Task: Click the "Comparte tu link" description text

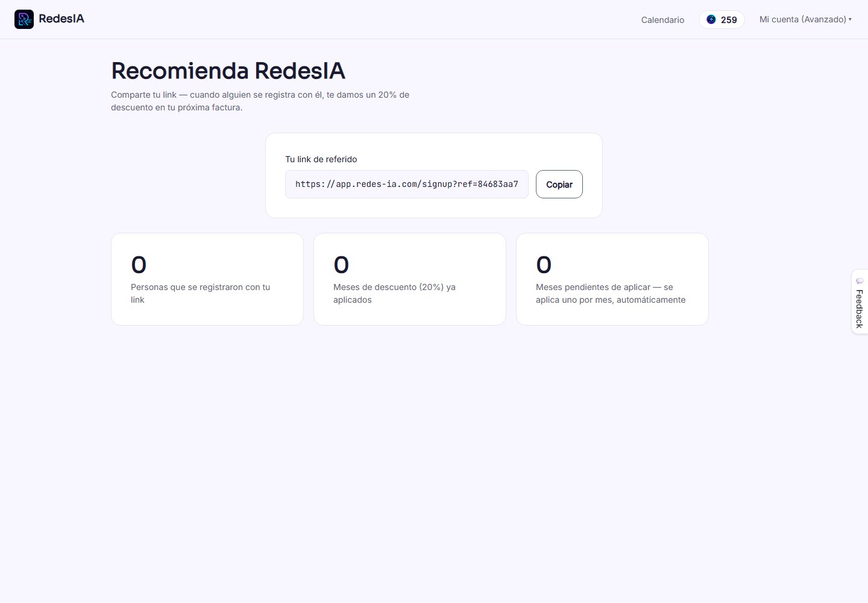Action: tap(260, 101)
